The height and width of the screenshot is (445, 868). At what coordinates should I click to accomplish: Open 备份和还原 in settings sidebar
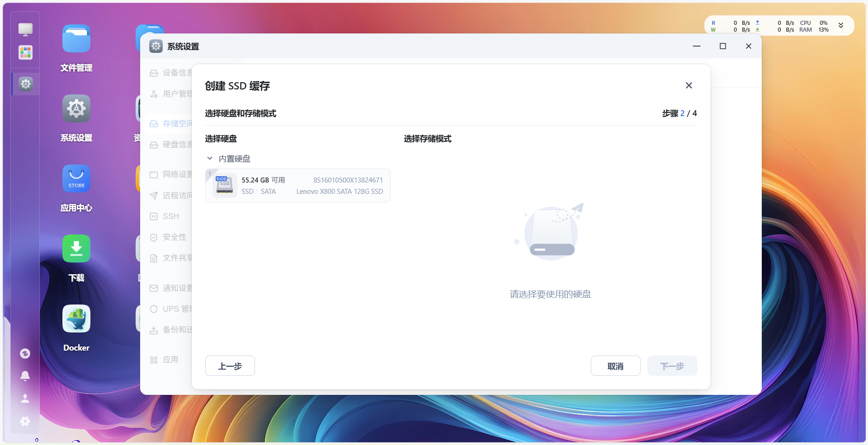[170, 330]
